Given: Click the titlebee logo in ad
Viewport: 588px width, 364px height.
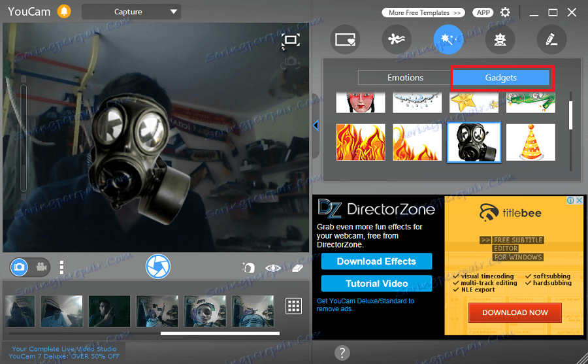Looking at the screenshot, I should (510, 213).
